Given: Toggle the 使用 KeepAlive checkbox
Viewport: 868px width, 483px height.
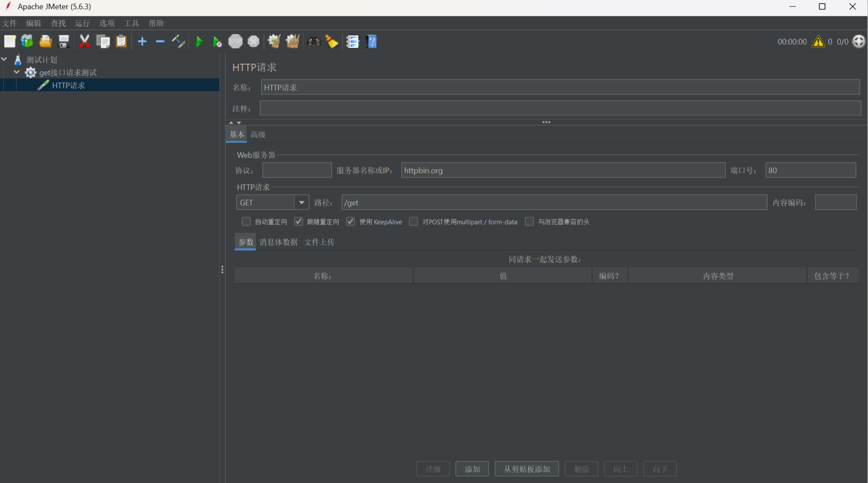Looking at the screenshot, I should click(x=350, y=222).
